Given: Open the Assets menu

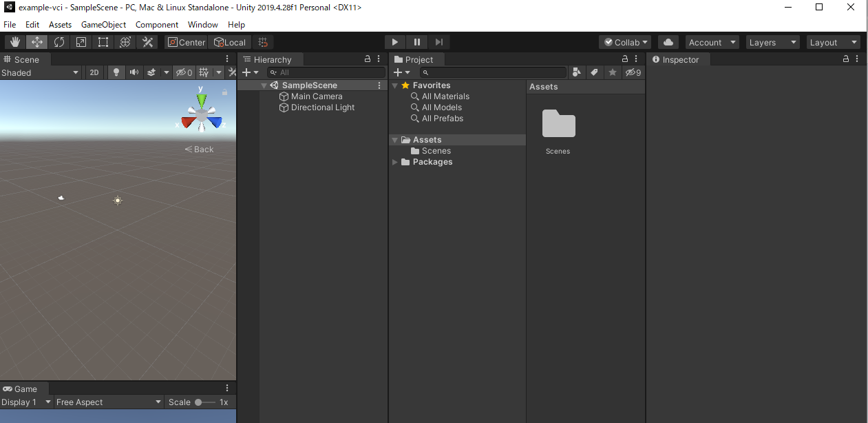Looking at the screenshot, I should 60,24.
